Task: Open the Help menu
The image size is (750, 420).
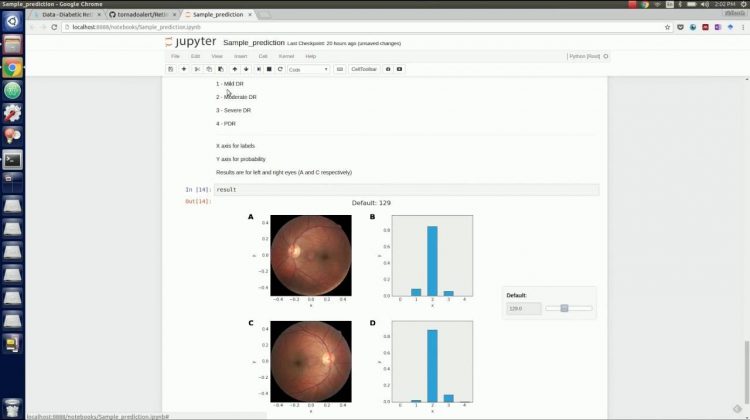Action: pyautogui.click(x=311, y=56)
